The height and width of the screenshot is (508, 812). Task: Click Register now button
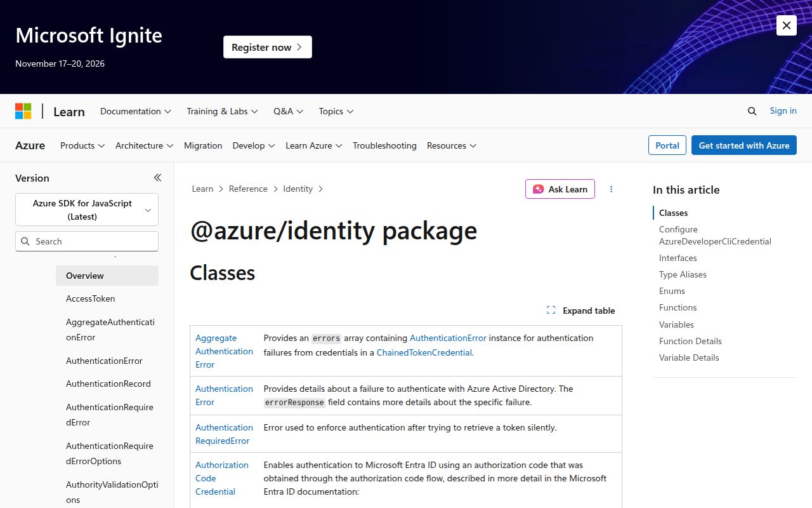click(268, 47)
